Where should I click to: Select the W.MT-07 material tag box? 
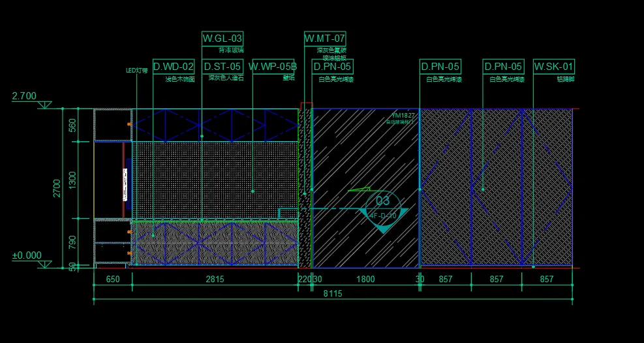pos(325,39)
